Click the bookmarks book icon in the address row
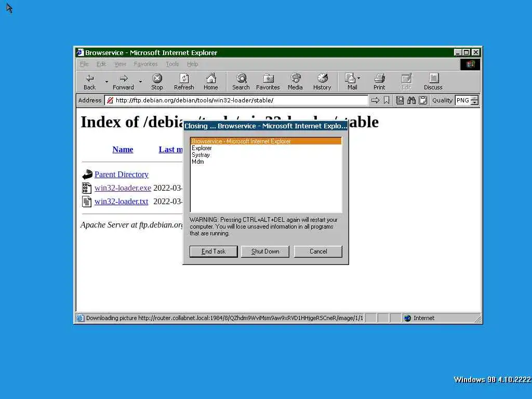 [x=400, y=100]
